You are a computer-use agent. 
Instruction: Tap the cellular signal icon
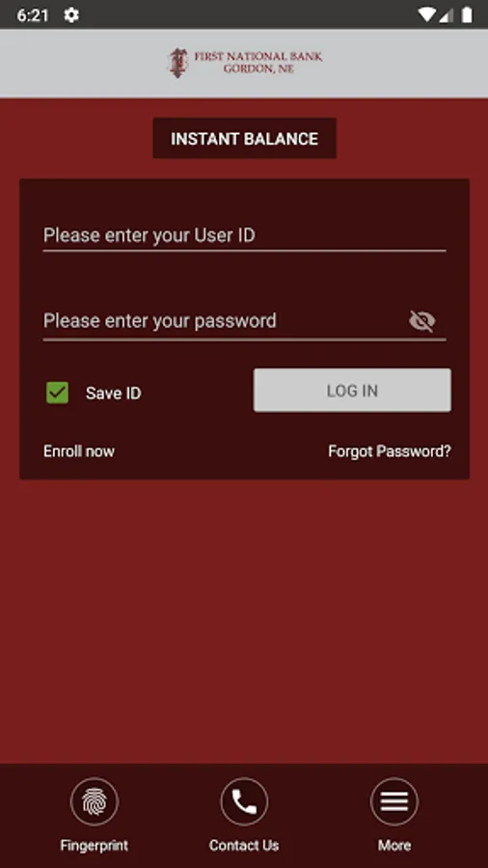point(447,14)
